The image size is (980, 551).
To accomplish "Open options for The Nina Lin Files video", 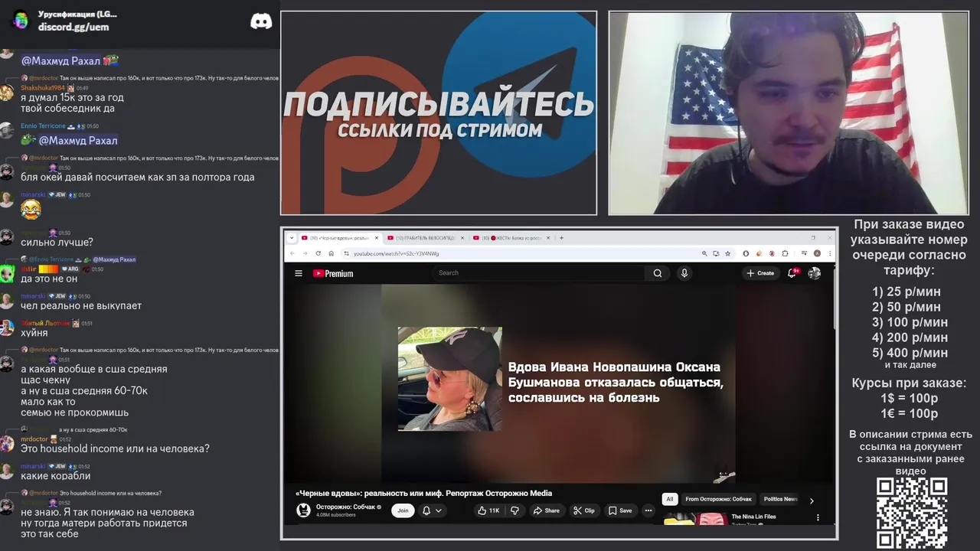I will [818, 517].
